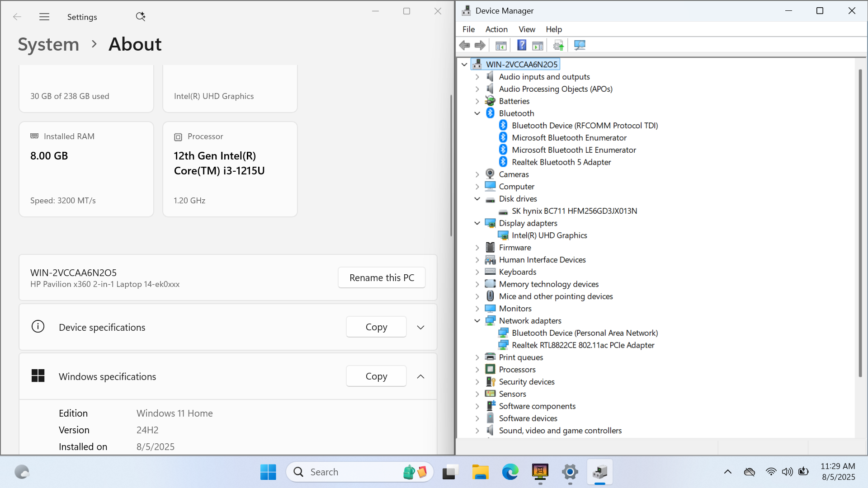868x488 pixels.
Task: Click Show/Hide Console Tree toolbar icon
Action: click(x=501, y=45)
